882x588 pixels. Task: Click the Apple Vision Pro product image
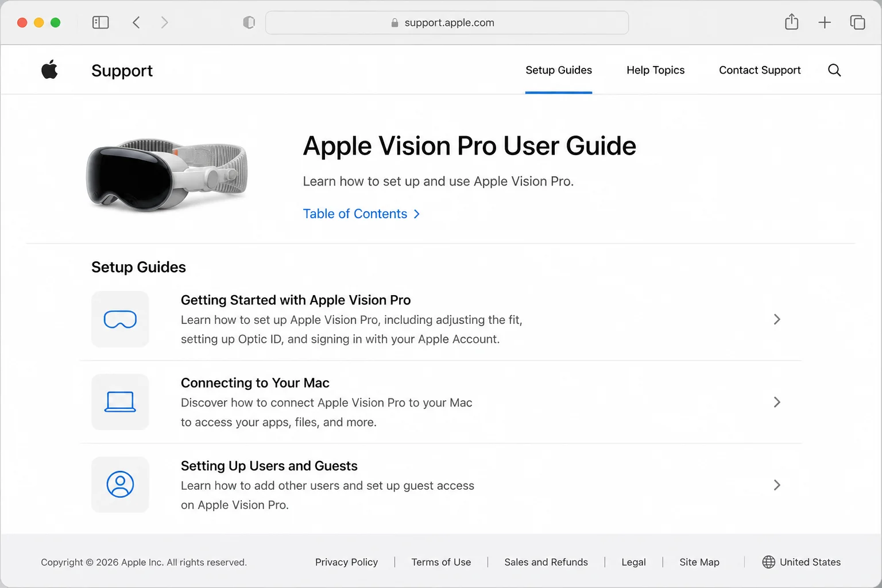click(167, 174)
